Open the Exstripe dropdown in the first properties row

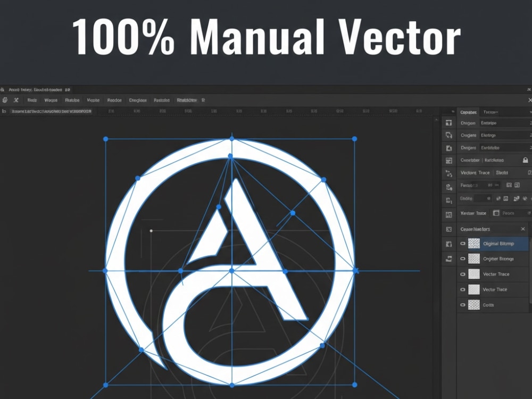coord(505,123)
